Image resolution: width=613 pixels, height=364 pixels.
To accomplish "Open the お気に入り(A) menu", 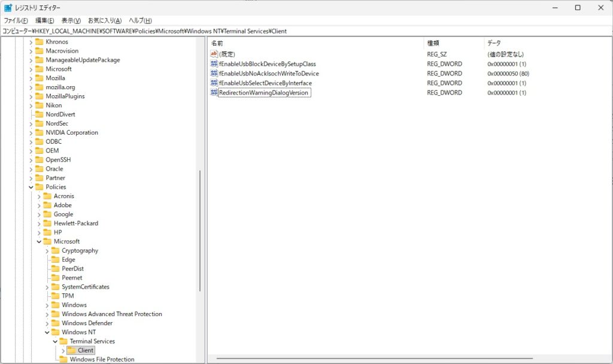I will (x=105, y=20).
